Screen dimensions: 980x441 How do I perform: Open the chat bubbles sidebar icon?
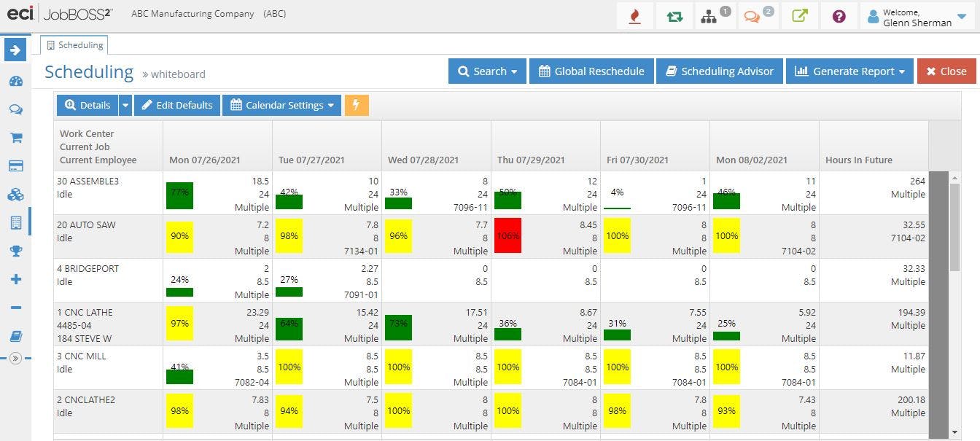coord(15,109)
